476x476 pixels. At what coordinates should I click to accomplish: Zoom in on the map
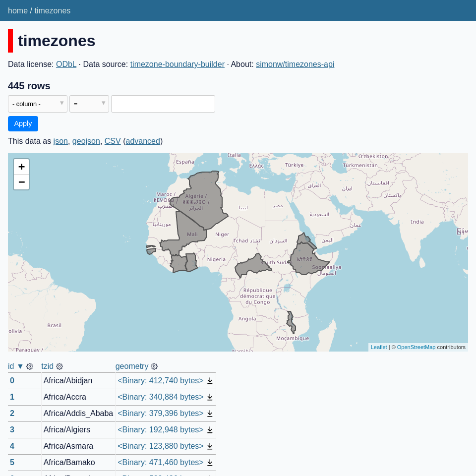[x=21, y=167]
